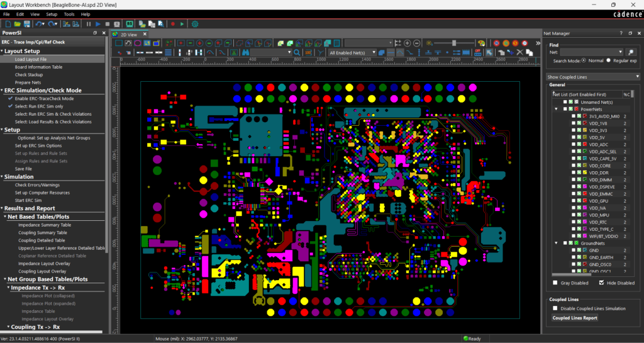The image size is (644, 343).
Task: Click Start ERC Sim
Action: [28, 201]
